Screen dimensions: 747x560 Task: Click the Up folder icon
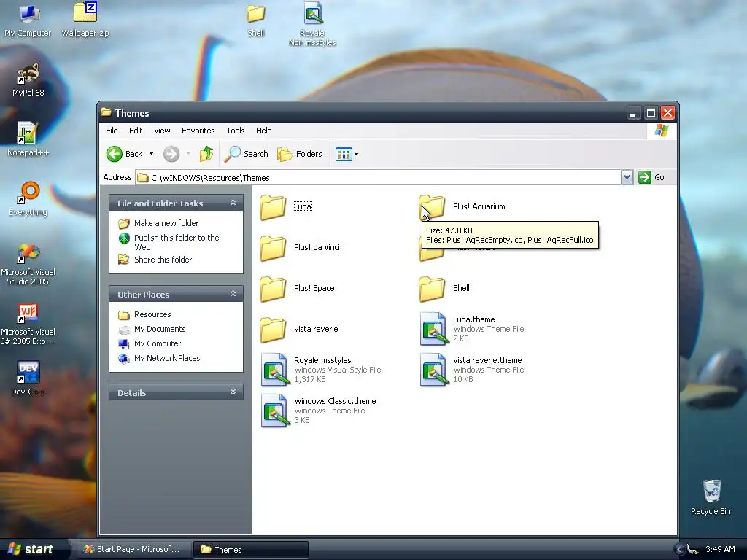point(206,154)
